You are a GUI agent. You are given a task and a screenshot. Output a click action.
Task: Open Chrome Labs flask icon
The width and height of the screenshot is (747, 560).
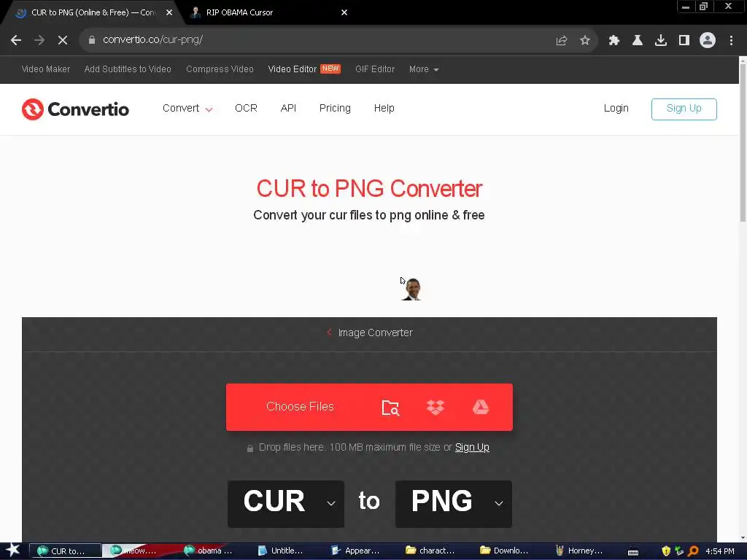pyautogui.click(x=638, y=41)
